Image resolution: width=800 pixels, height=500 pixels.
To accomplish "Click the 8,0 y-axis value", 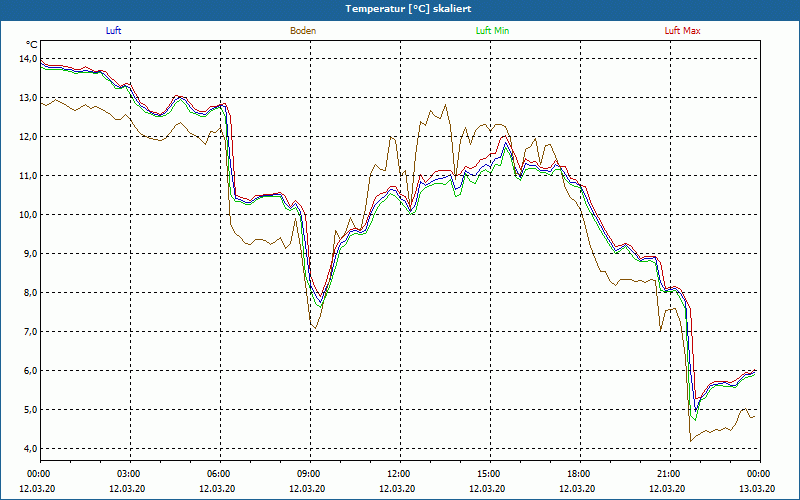I will click(x=30, y=293).
